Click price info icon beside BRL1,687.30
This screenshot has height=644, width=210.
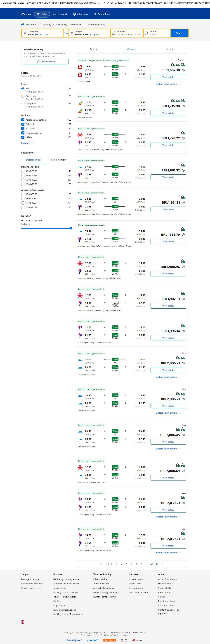click(x=183, y=70)
